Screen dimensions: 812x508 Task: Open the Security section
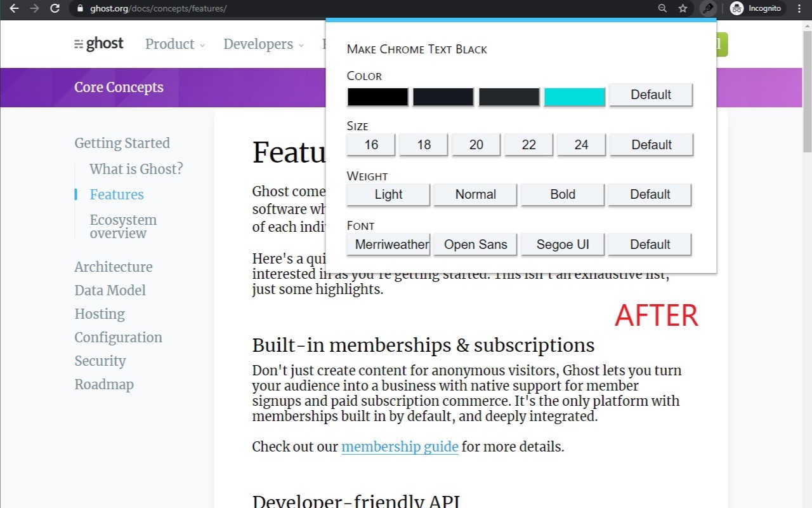coord(100,361)
